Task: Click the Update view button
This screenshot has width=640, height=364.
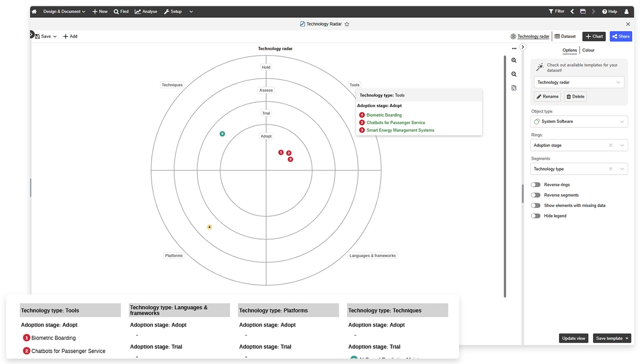Action: 574,338
